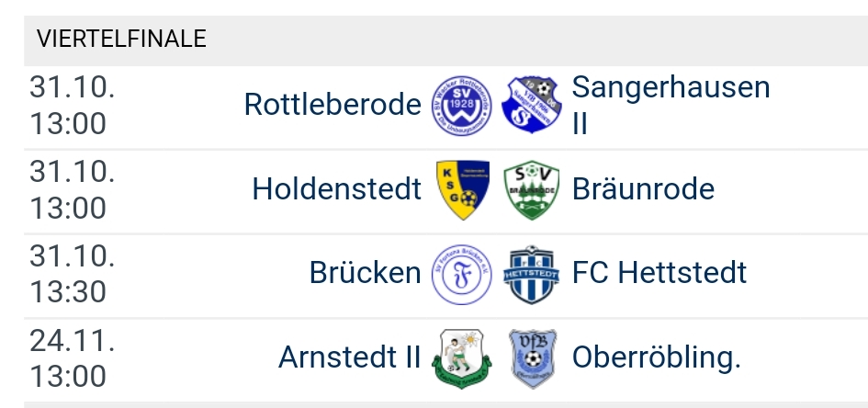Open Brücken team link
Screen dimensions: 868x408
point(366,273)
